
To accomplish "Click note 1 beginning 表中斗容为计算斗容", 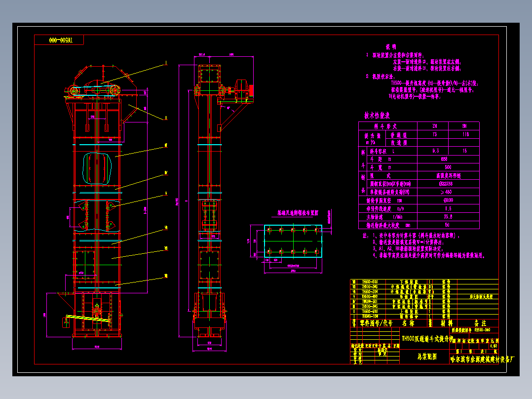I will 417,236.
